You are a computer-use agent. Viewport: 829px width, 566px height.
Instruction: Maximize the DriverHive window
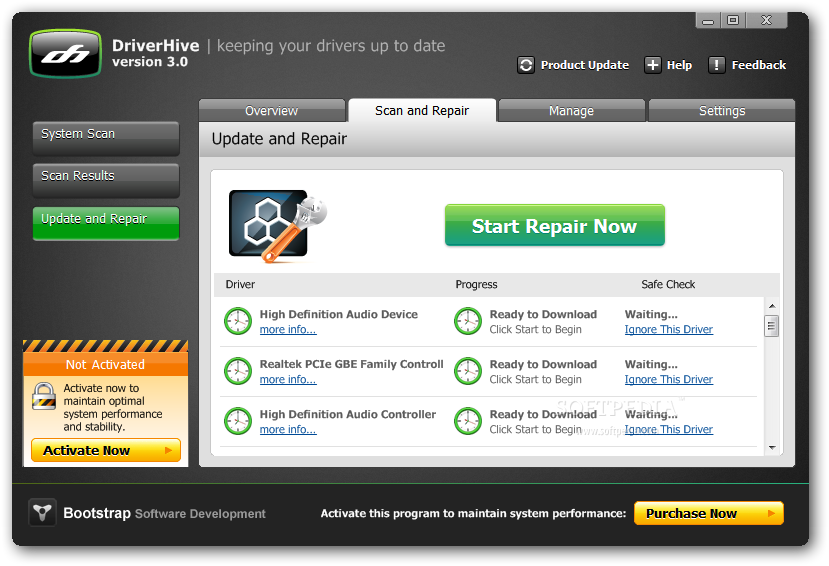pyautogui.click(x=733, y=21)
